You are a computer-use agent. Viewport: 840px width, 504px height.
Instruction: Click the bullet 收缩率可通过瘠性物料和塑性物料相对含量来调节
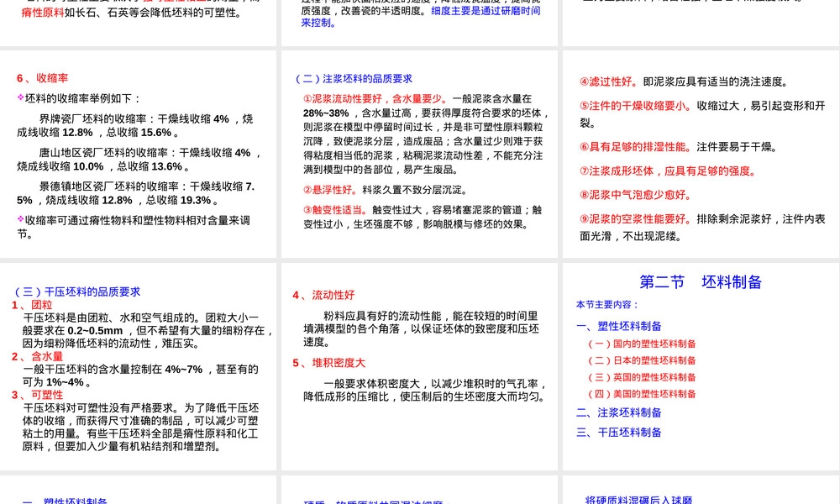point(134,227)
